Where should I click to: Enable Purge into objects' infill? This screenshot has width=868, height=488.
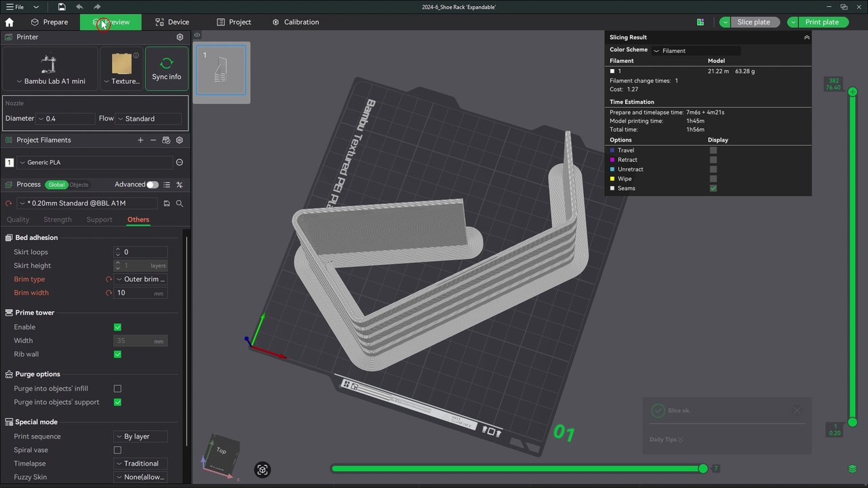(x=117, y=388)
